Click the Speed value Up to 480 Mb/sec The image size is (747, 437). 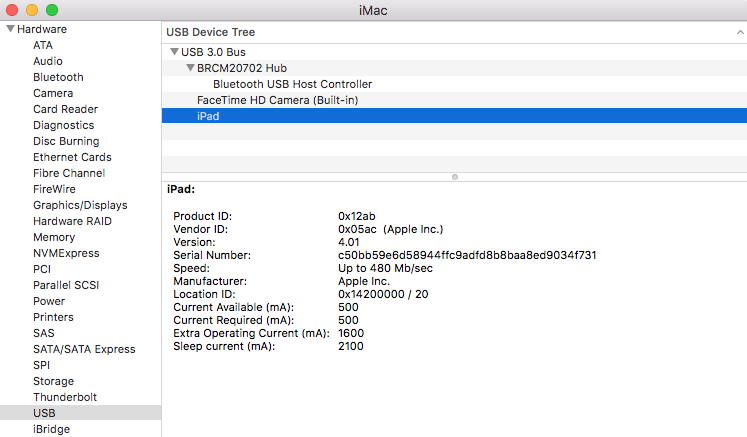(385, 268)
